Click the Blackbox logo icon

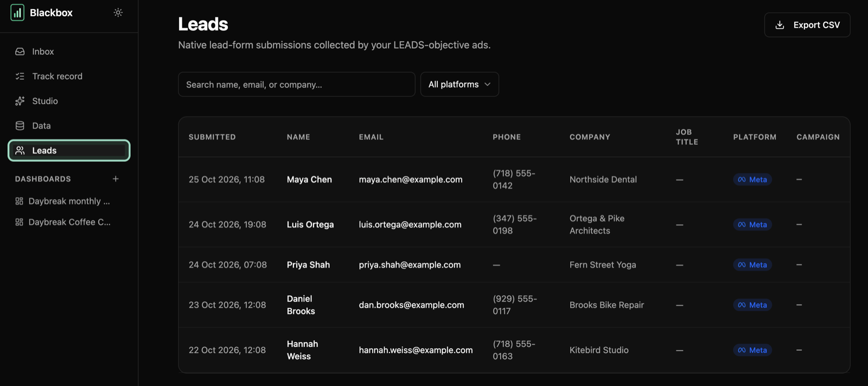click(x=17, y=12)
